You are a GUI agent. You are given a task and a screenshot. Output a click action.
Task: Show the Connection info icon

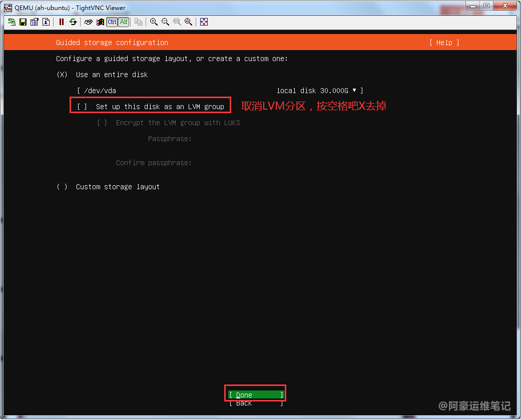click(46, 22)
